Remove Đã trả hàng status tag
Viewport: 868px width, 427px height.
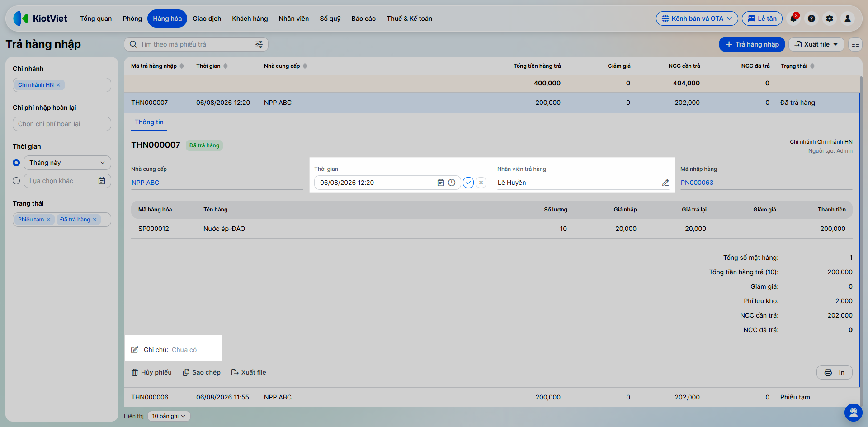coord(94,220)
